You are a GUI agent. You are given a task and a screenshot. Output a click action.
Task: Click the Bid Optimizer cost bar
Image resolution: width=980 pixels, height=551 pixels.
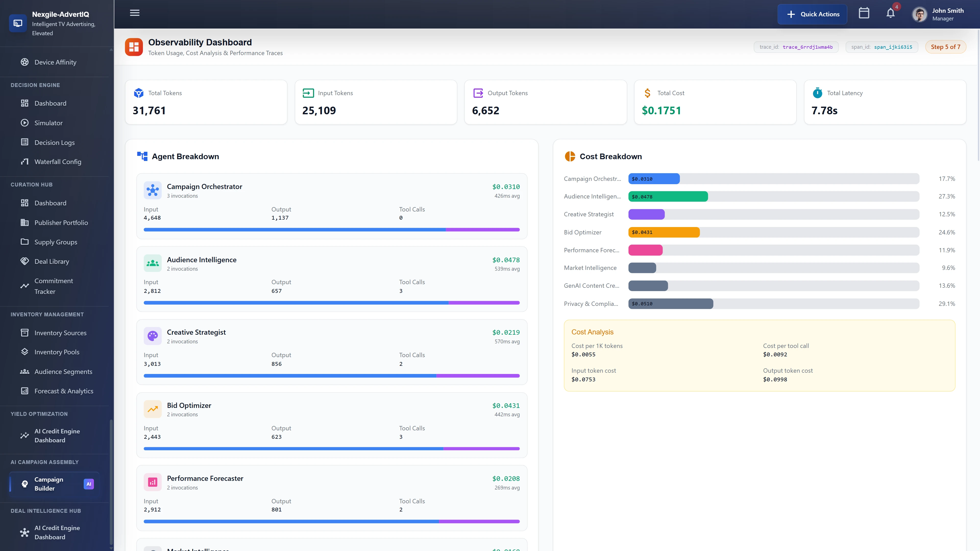[664, 232]
